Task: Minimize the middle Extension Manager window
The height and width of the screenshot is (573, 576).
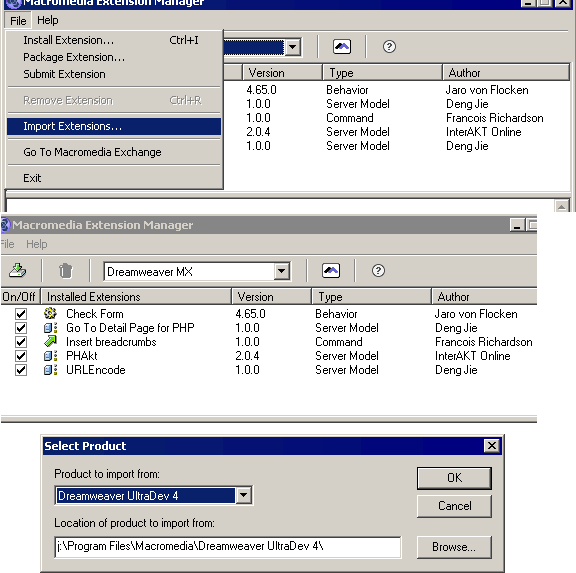Action: point(517,225)
